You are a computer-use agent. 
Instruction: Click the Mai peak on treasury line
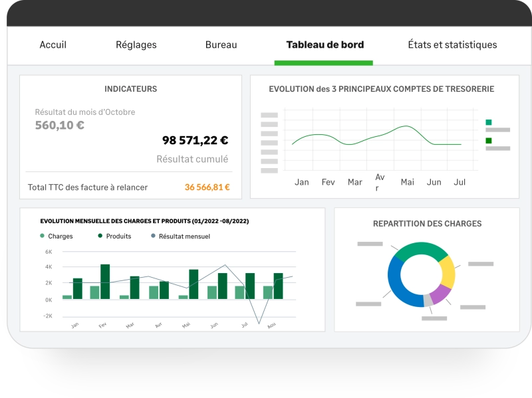coord(406,126)
